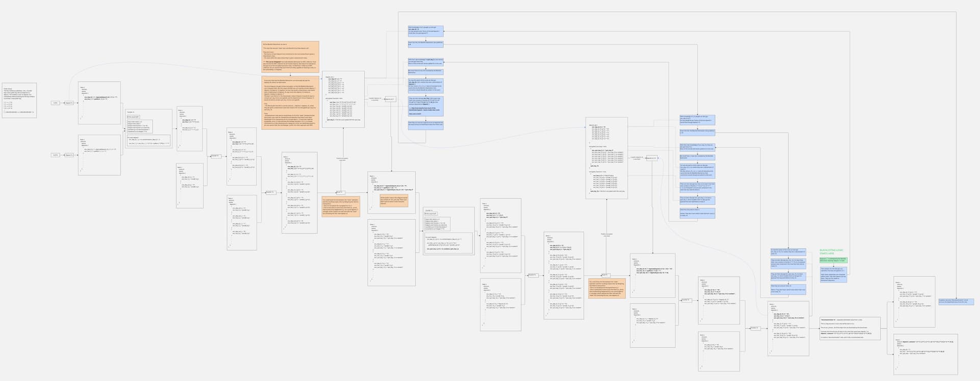This screenshot has height=381, width=980.
Task: Select the light blue note beneath the green box
Action: tap(834, 275)
